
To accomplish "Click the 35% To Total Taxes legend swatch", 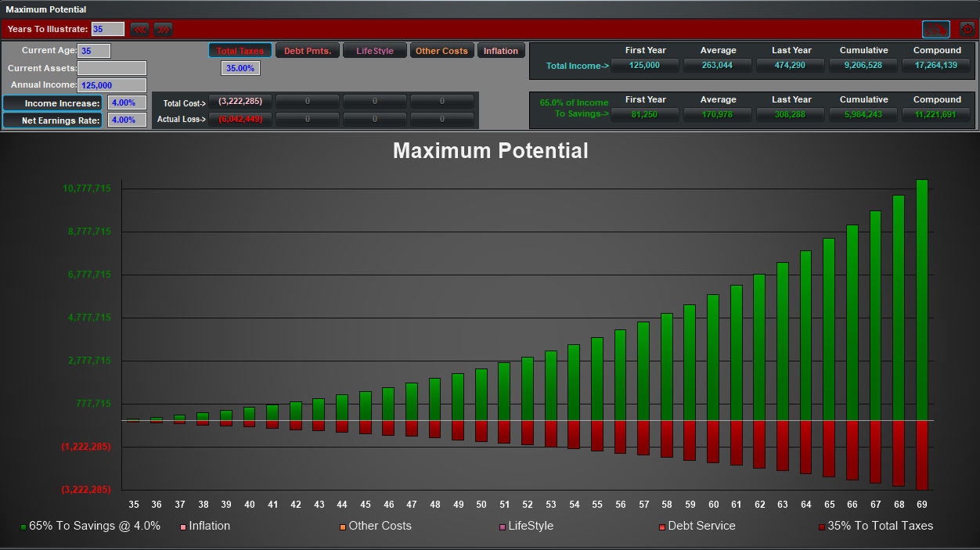I will [822, 527].
